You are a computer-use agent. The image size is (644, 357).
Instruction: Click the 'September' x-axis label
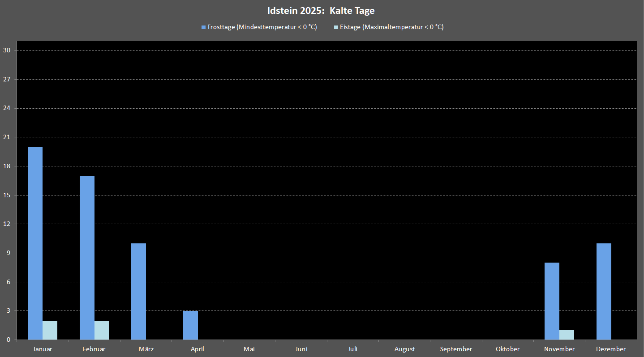coord(456,349)
